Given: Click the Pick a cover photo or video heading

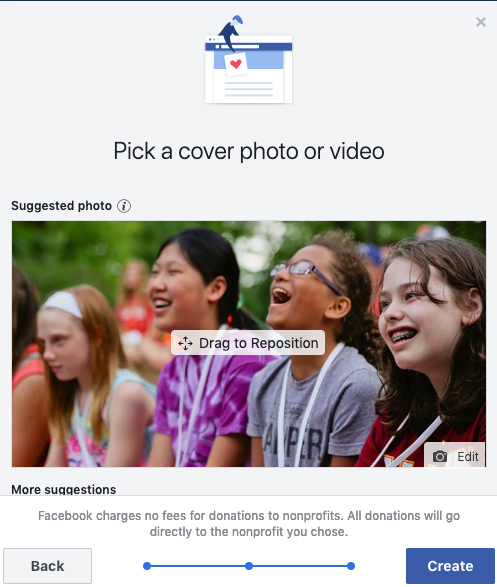Looking at the screenshot, I should click(x=249, y=151).
